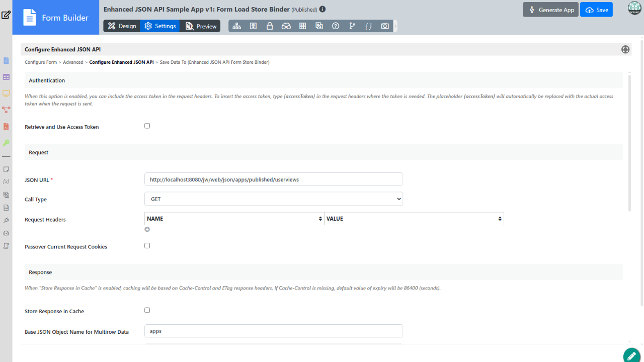This screenshot has width=644, height=362.
Task: Check Passover Current Request Cookies option
Action: point(147,246)
